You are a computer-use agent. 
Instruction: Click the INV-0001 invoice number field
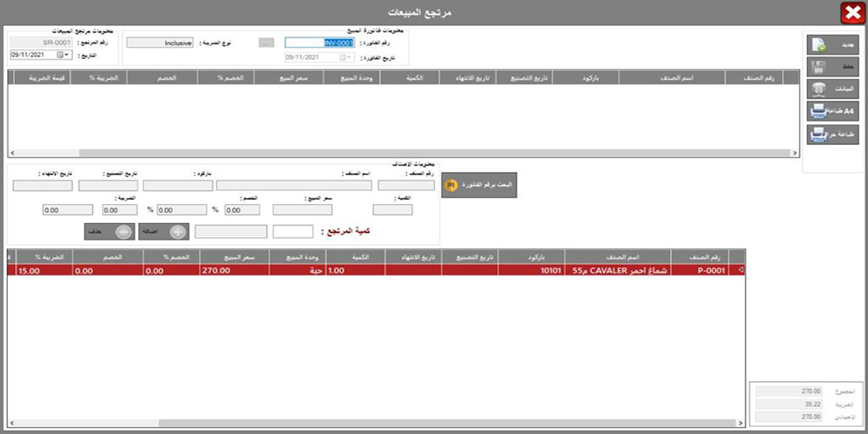pyautogui.click(x=320, y=42)
